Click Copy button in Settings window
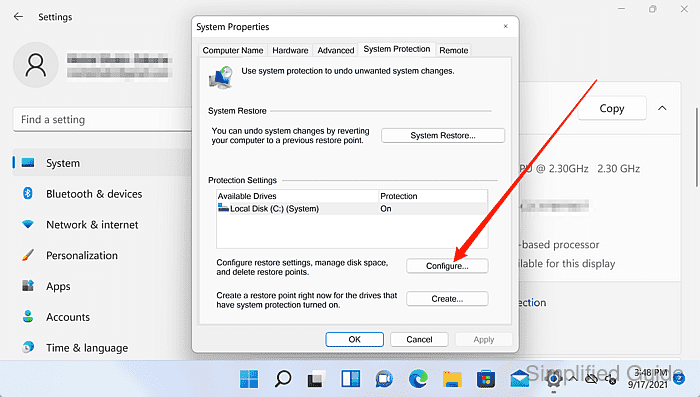This screenshot has width=700, height=397. (x=612, y=108)
